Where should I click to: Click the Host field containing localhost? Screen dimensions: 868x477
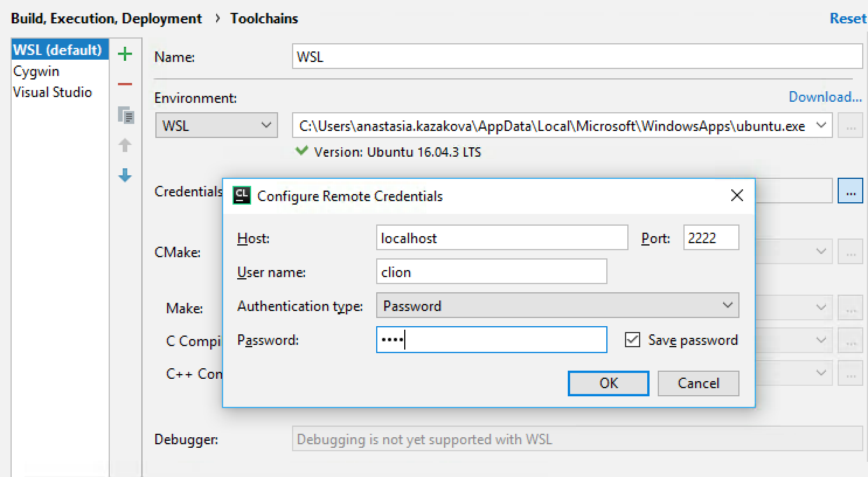pos(502,237)
